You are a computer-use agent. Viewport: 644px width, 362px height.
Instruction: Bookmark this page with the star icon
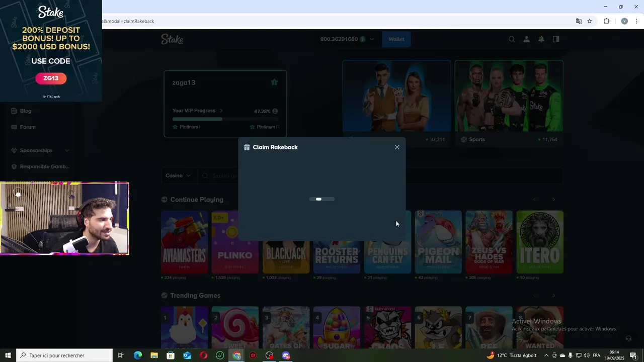[x=590, y=21]
